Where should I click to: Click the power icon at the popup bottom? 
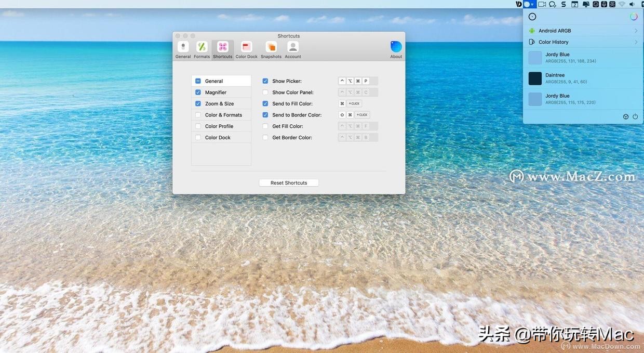(635, 116)
